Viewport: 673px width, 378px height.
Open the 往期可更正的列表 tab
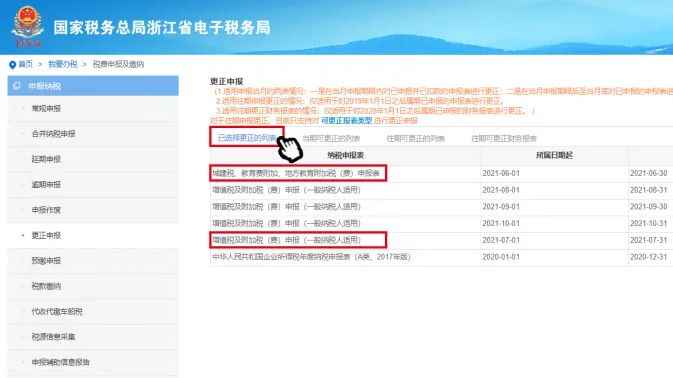[x=415, y=138]
